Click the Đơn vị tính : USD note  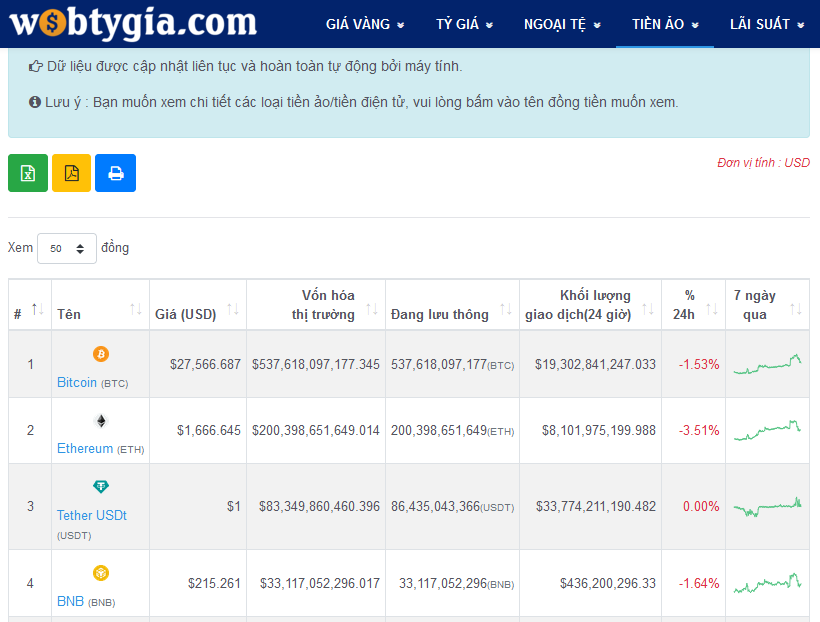coord(764,163)
